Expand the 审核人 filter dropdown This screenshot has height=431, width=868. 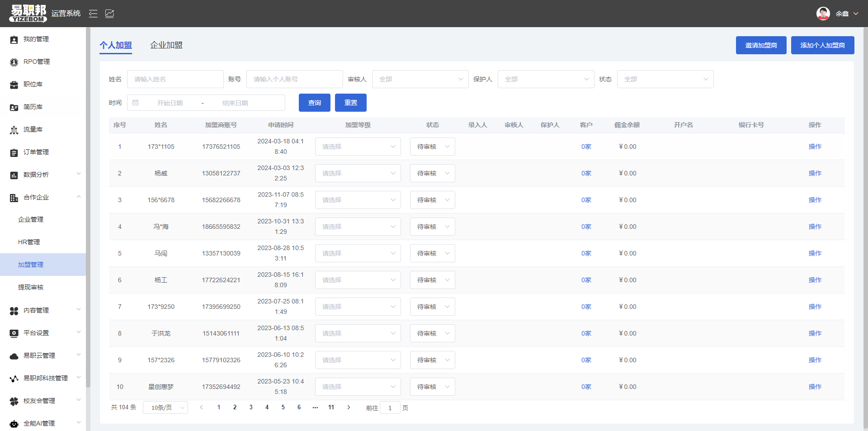pos(420,79)
